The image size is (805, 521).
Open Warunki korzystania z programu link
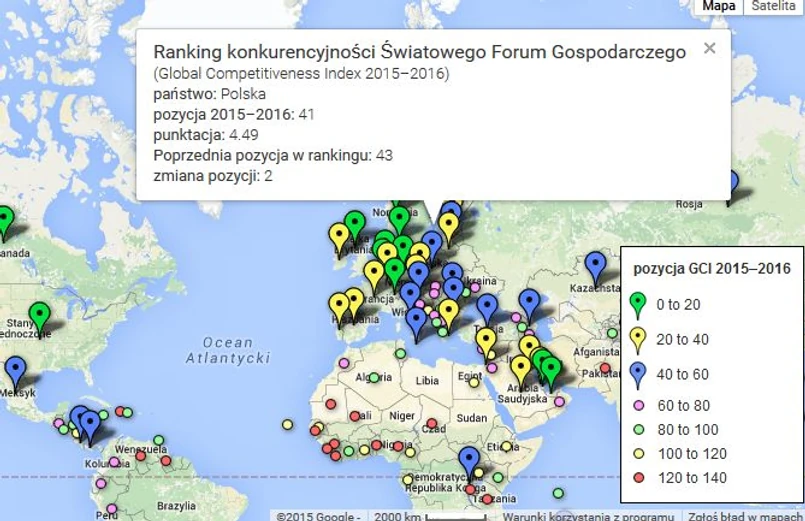point(588,516)
